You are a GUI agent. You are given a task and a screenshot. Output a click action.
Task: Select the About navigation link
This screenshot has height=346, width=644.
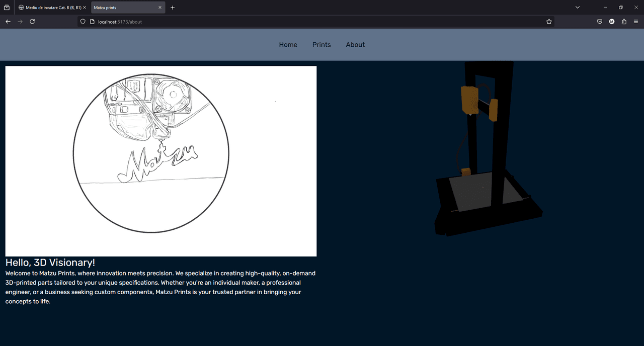355,45
